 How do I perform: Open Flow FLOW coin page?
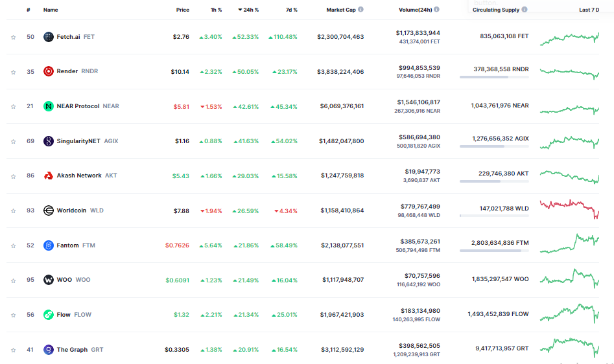point(67,315)
